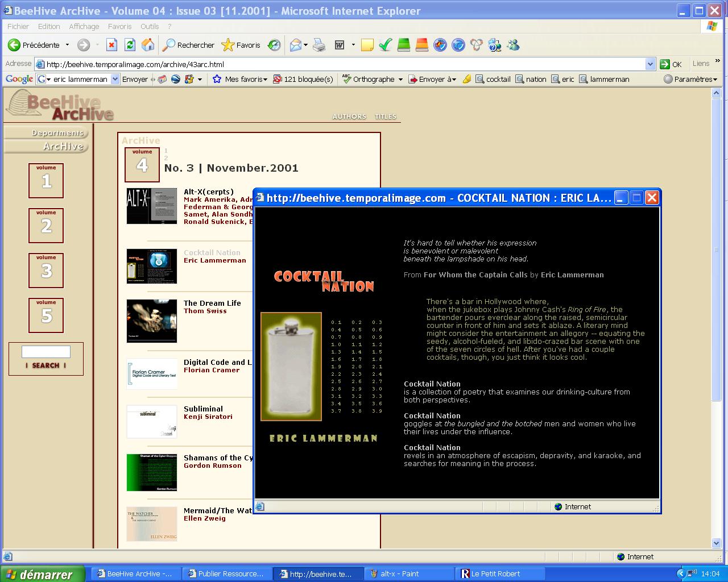The image size is (728, 582).
Task: Print the page with the printer icon
Action: click(320, 45)
